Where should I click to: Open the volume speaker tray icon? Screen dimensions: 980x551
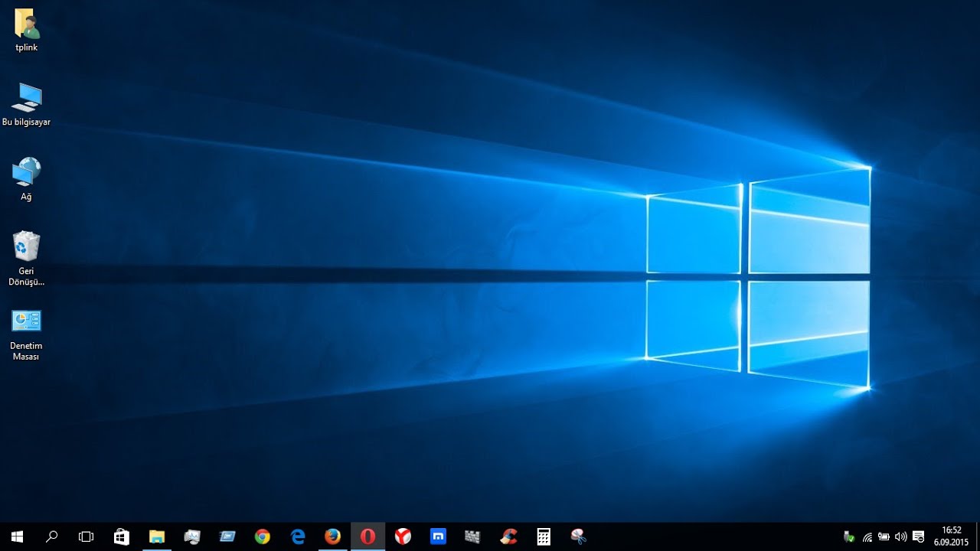click(900, 536)
